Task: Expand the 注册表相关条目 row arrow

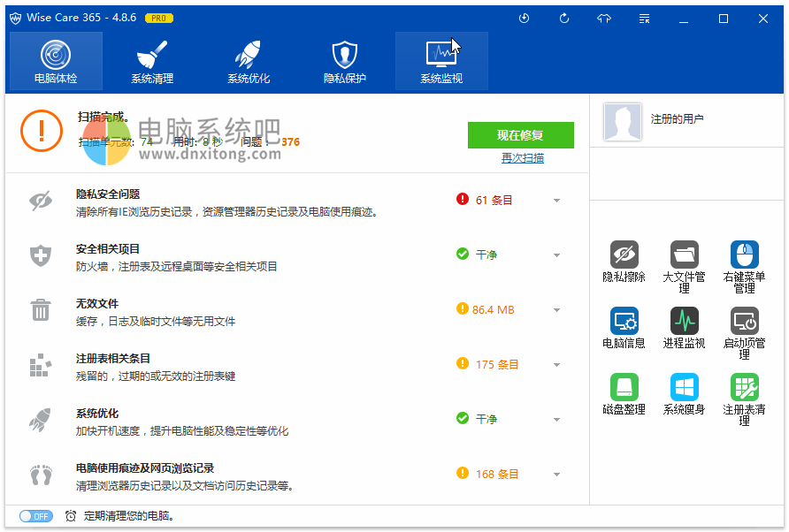Action: click(556, 365)
